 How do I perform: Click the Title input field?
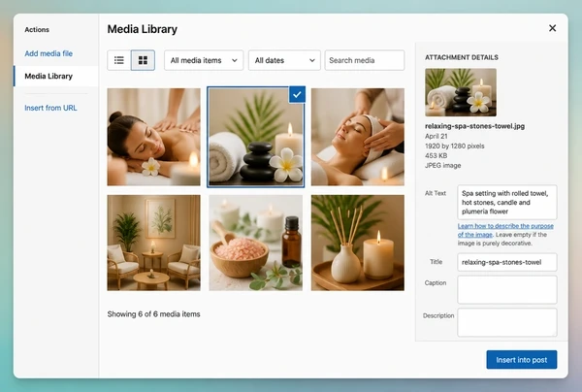(507, 262)
